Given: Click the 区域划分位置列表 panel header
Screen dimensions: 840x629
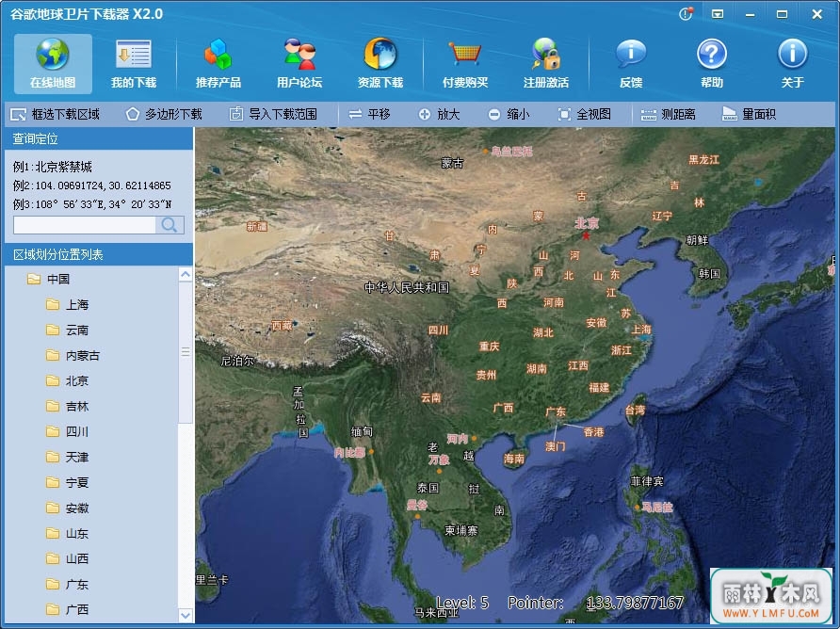Looking at the screenshot, I should pos(99,254).
